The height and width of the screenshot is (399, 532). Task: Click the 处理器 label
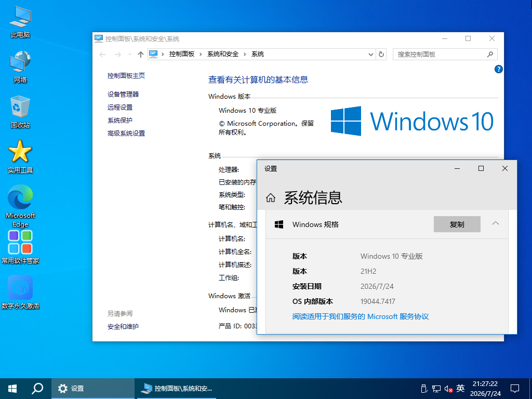pos(229,170)
